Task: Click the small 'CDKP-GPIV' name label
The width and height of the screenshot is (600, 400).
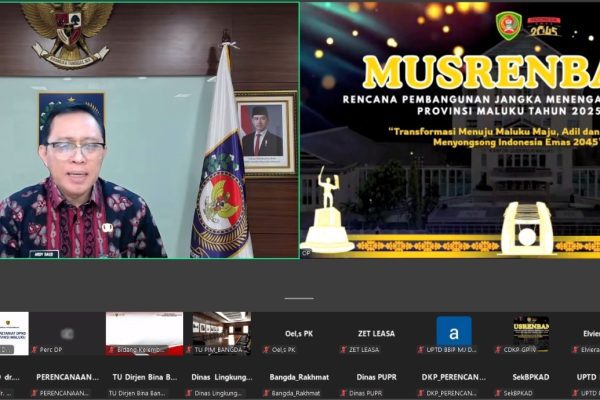Action: [x=520, y=349]
